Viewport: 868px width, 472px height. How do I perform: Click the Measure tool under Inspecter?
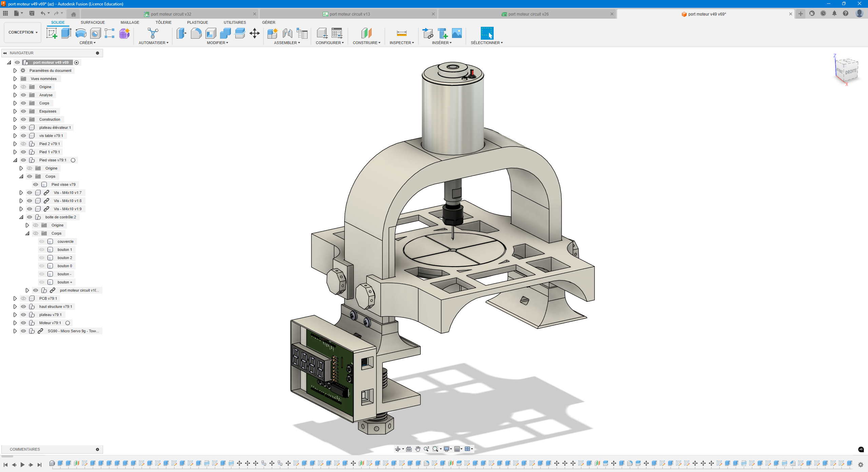[401, 33]
